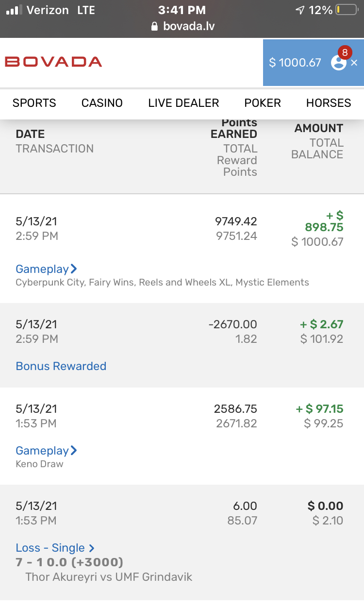
Task: Tap the bovada.lv address bar
Action: click(x=188, y=26)
